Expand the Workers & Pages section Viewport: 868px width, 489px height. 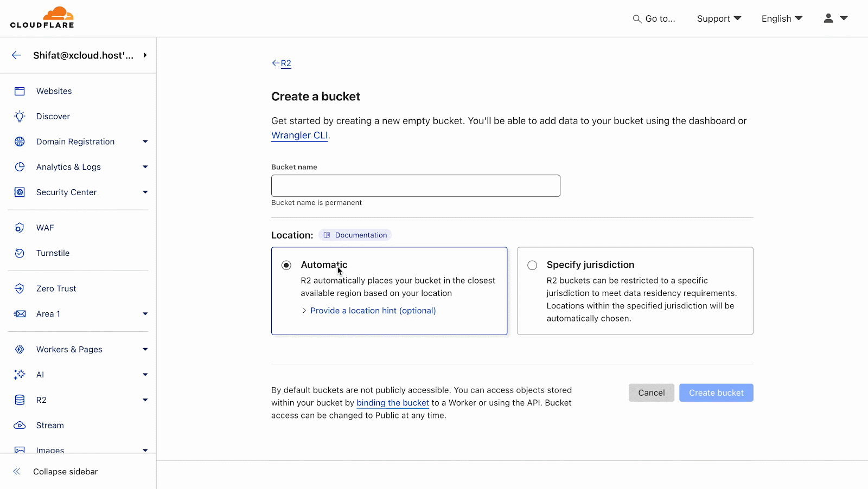[145, 349]
